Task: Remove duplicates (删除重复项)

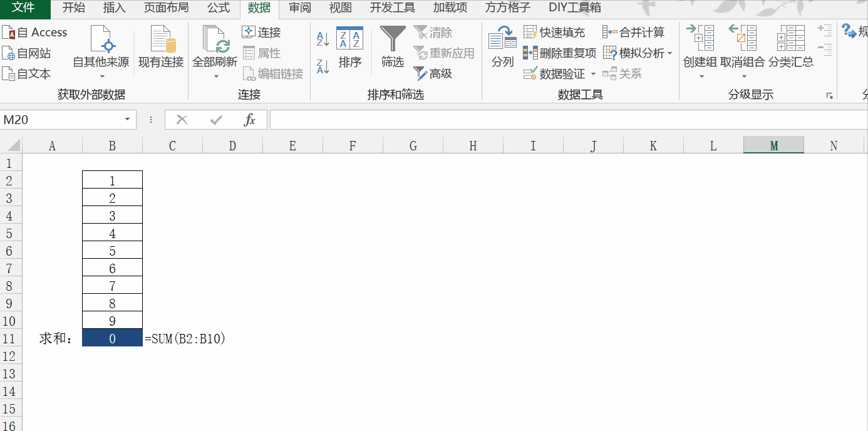Action: 560,53
